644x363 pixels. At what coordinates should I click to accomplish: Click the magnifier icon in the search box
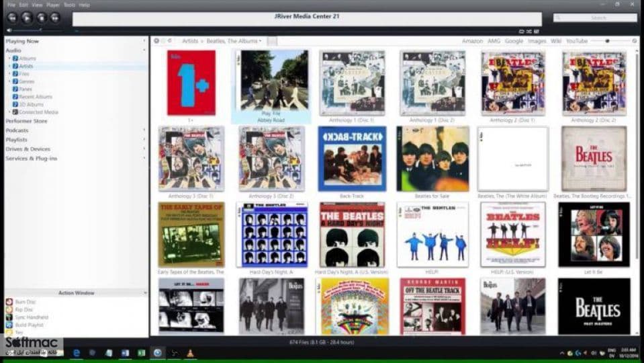tap(558, 17)
